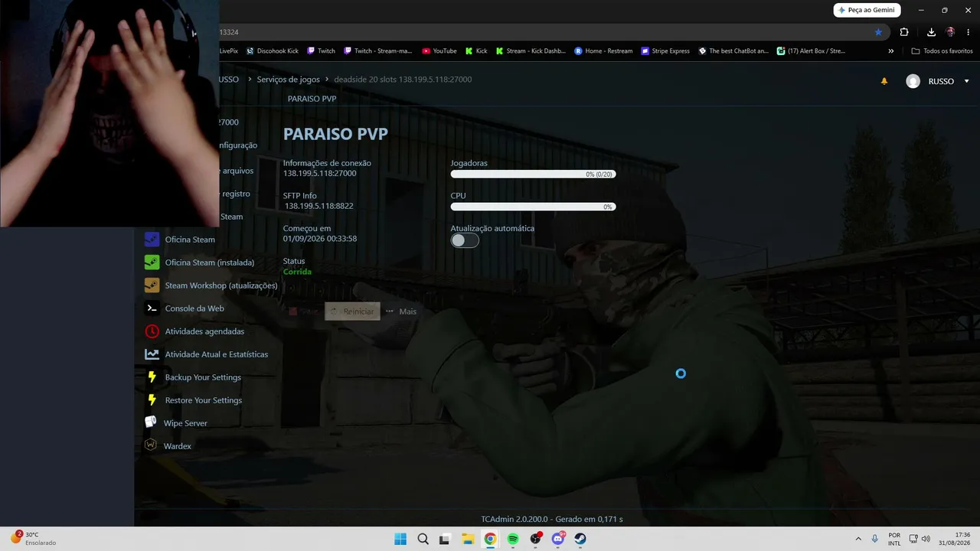Viewport: 980px width, 551px height.
Task: Click the Jogadoras progress bar
Action: tap(533, 174)
